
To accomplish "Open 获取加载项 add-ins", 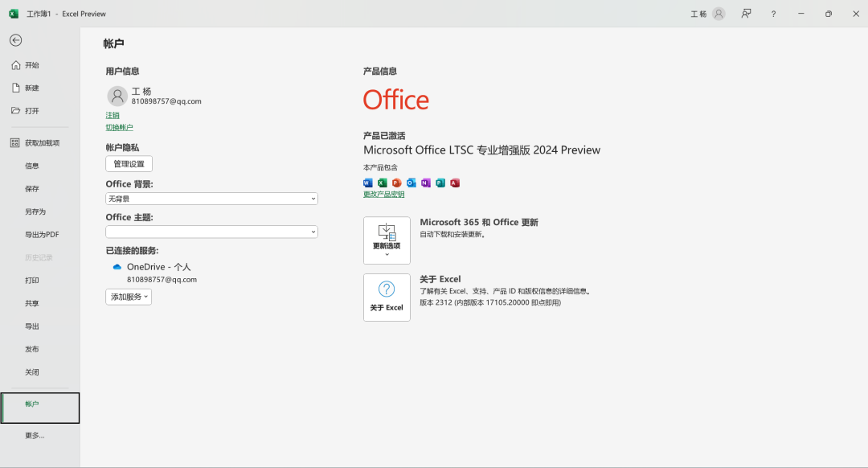I will tap(35, 143).
